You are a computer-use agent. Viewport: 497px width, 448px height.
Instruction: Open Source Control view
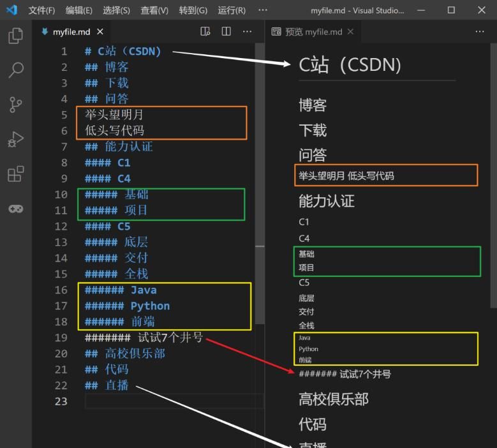15,104
